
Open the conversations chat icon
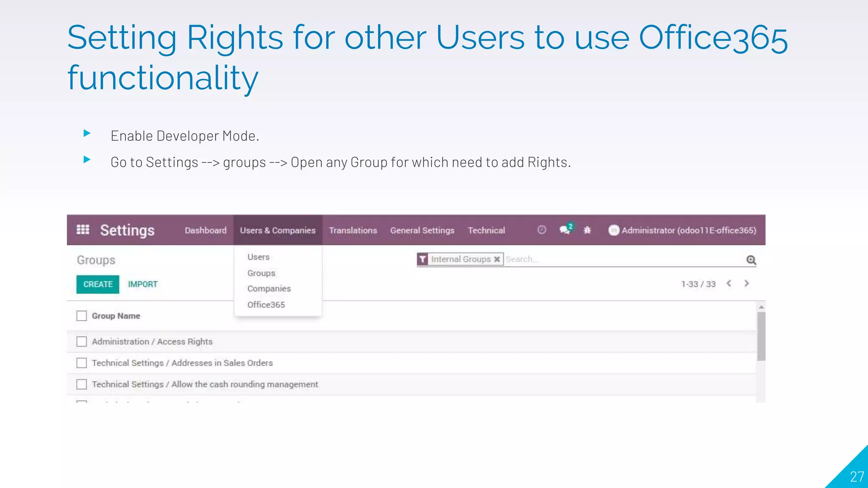tap(566, 229)
